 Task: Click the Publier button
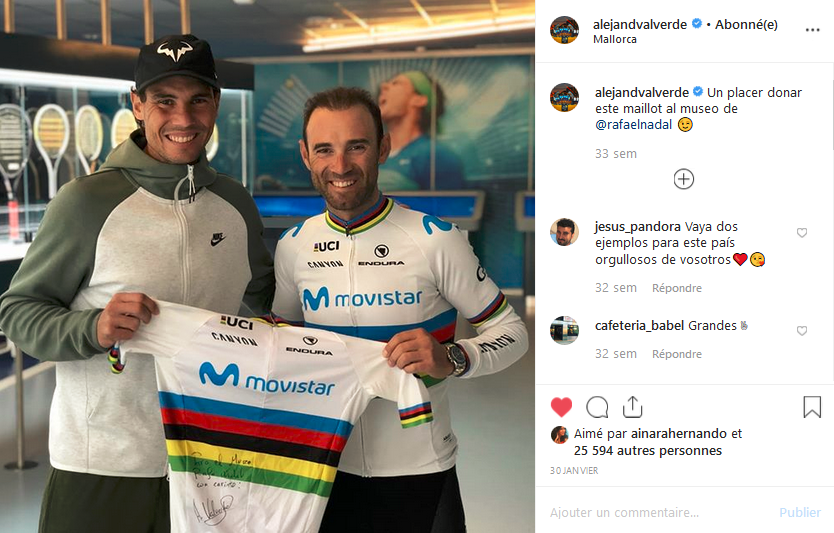tap(800, 512)
